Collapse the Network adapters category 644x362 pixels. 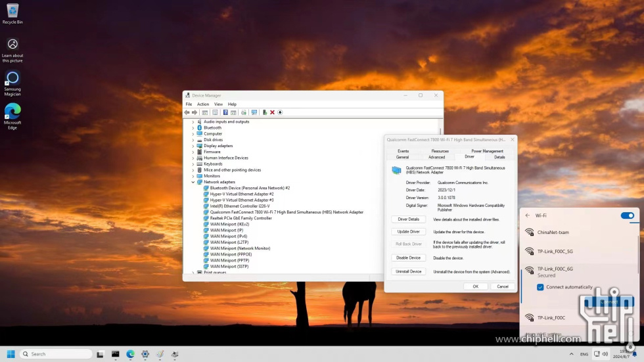(x=193, y=182)
